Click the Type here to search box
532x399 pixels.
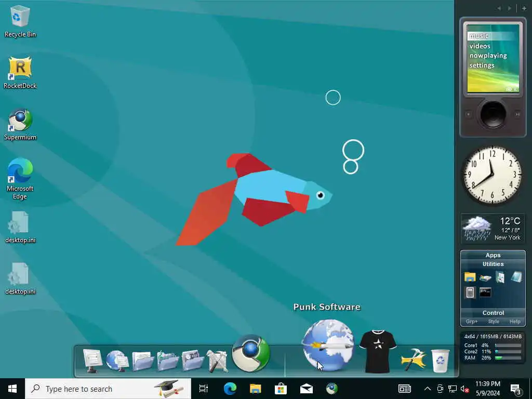point(108,389)
